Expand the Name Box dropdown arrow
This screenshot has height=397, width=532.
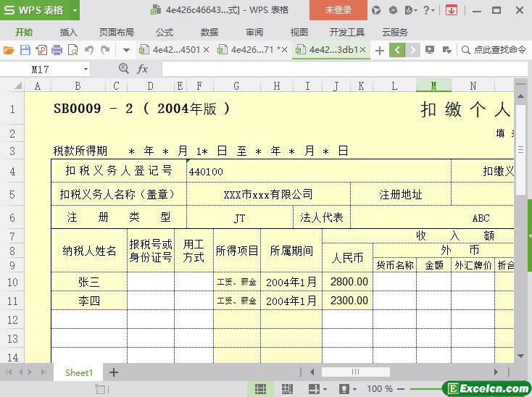point(86,70)
